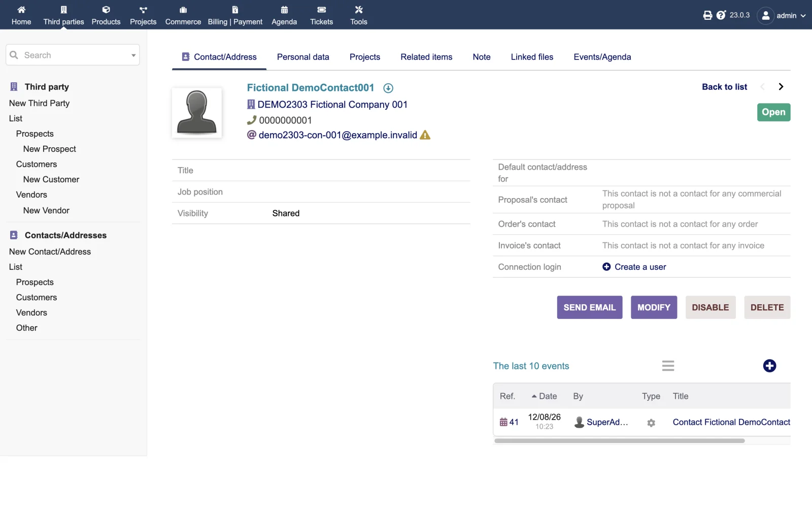Click New Customer in sidebar
The image size is (812, 508).
coord(51,179)
